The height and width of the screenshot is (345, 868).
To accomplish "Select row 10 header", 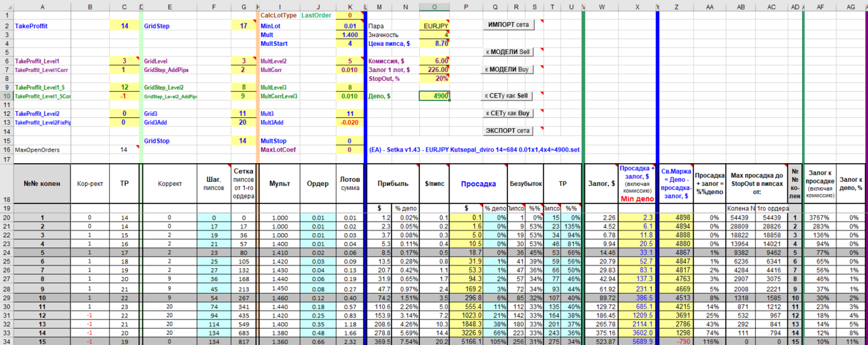I will pos(6,96).
